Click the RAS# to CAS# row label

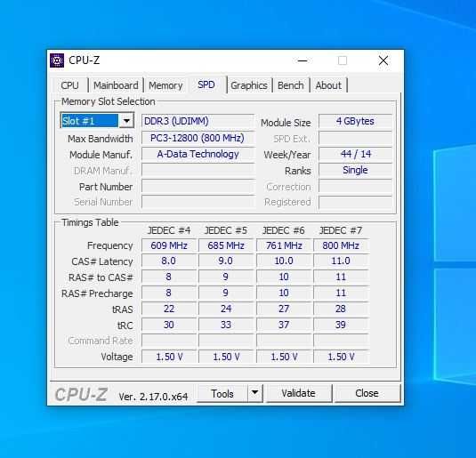(x=101, y=277)
